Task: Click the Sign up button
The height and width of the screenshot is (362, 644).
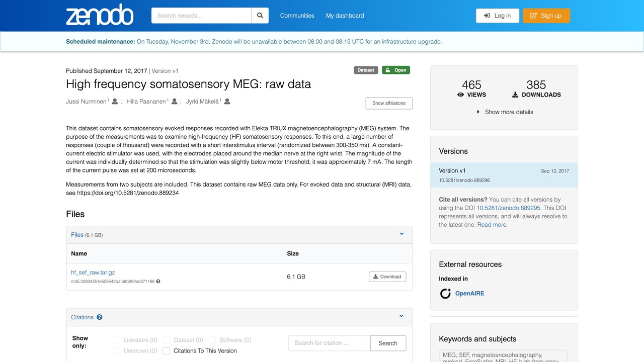Action: [546, 16]
